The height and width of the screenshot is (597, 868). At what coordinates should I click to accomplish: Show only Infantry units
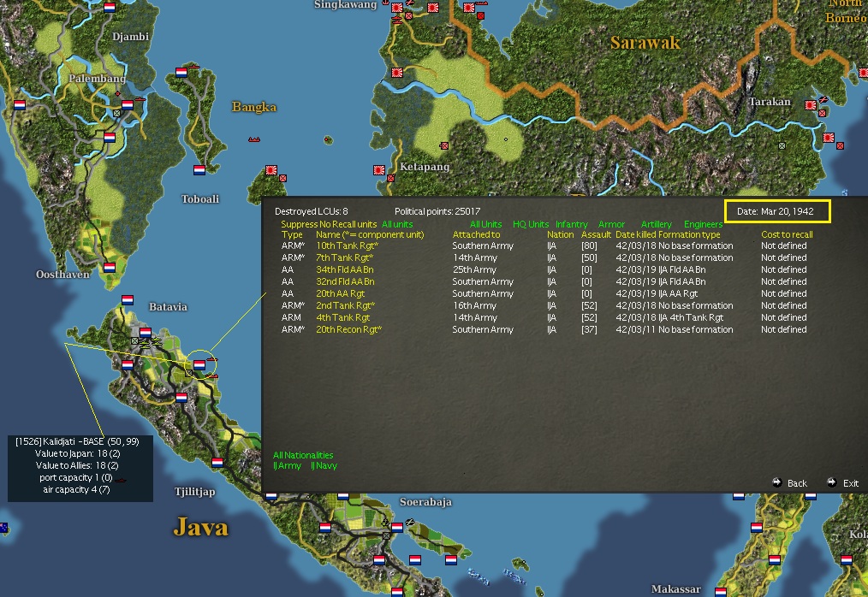pyautogui.click(x=572, y=224)
